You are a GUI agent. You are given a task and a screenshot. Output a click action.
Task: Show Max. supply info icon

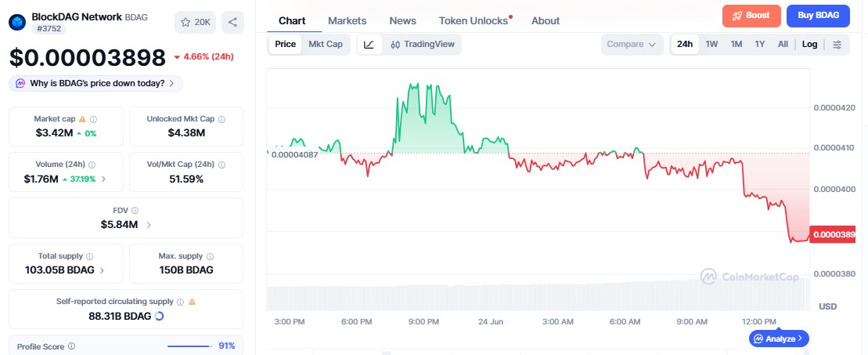(x=210, y=256)
